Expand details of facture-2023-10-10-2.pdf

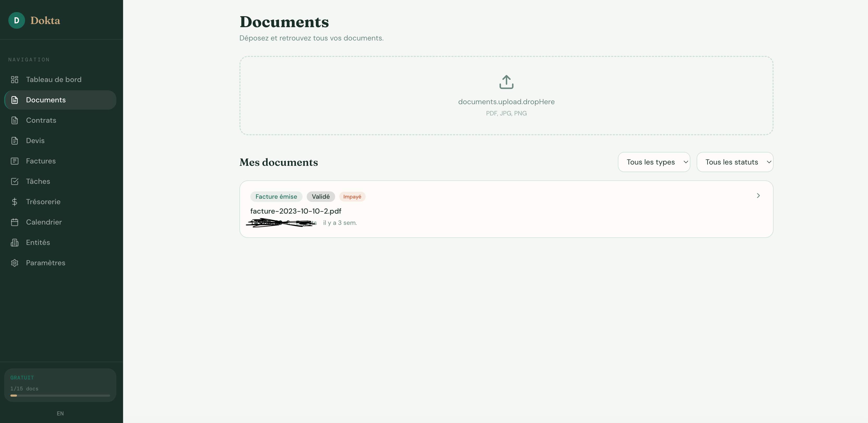pos(758,195)
